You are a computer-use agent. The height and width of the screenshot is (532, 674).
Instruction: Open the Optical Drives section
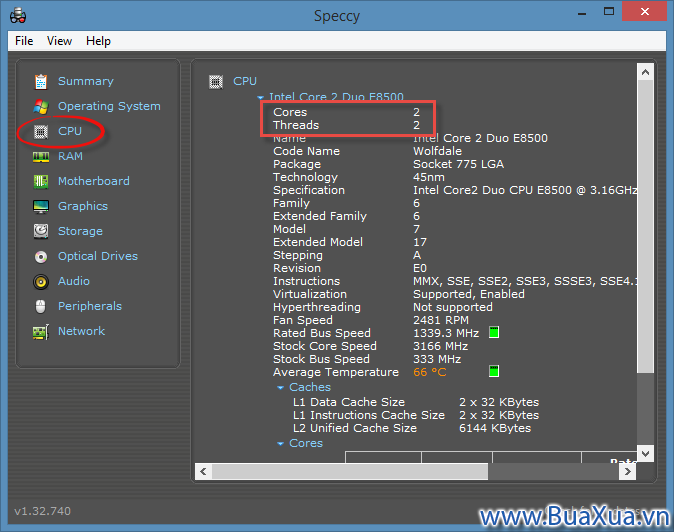(98, 256)
